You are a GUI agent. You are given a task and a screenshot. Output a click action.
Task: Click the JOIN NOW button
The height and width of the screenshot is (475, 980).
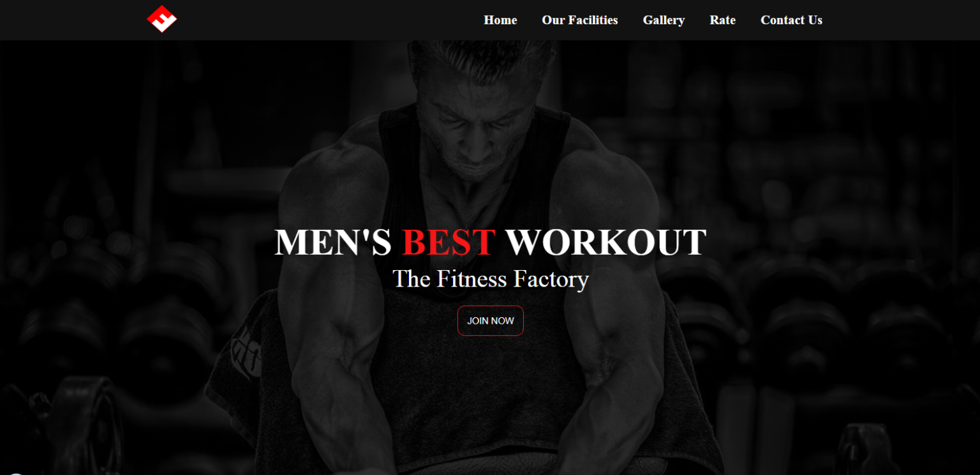[x=491, y=320]
